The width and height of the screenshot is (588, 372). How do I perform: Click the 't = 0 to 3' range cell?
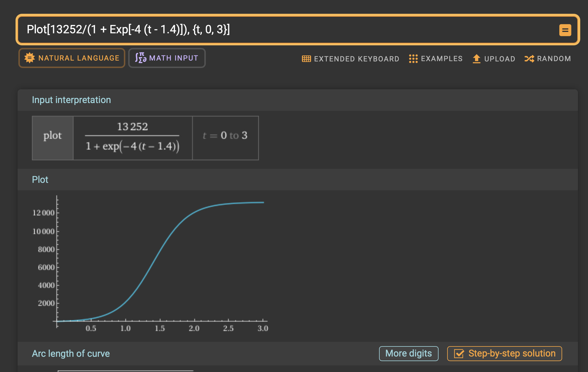tap(225, 138)
